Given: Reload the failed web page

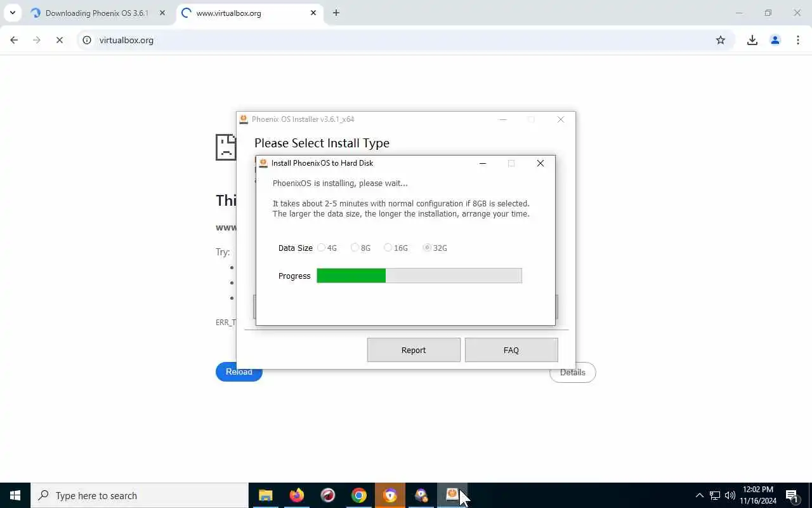Looking at the screenshot, I should click(239, 372).
